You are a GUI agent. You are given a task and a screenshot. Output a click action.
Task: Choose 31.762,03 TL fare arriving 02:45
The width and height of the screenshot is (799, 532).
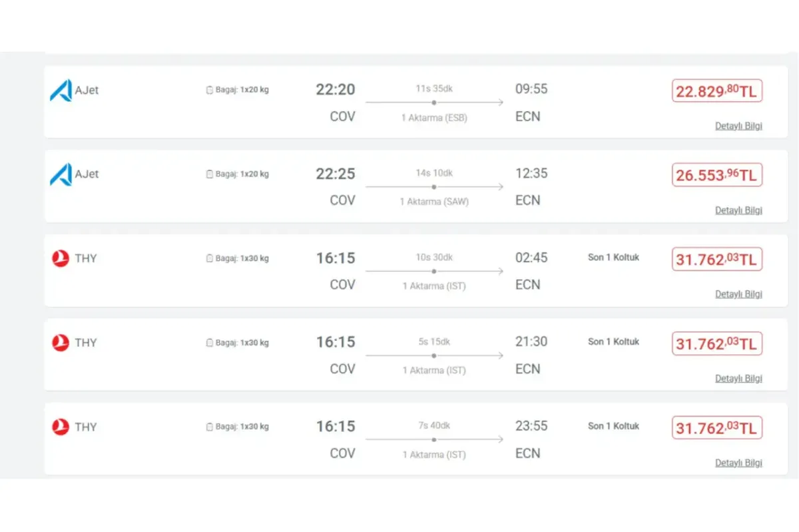(716, 259)
